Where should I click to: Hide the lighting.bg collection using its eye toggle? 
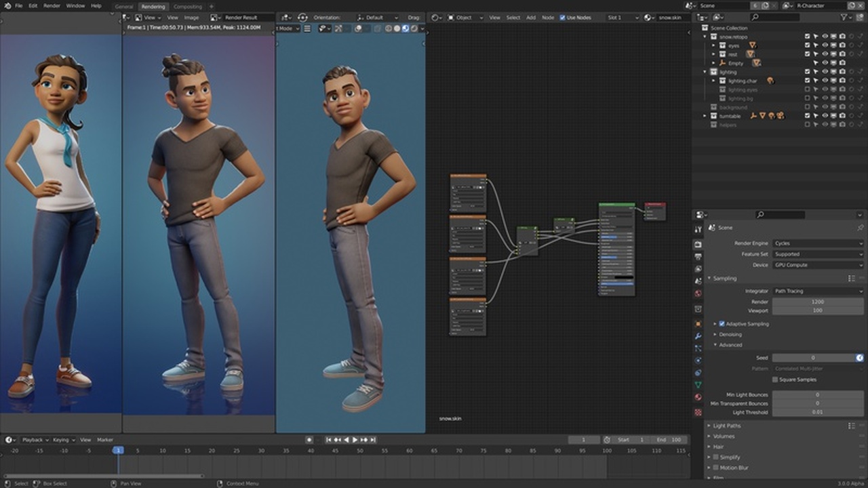tap(824, 98)
